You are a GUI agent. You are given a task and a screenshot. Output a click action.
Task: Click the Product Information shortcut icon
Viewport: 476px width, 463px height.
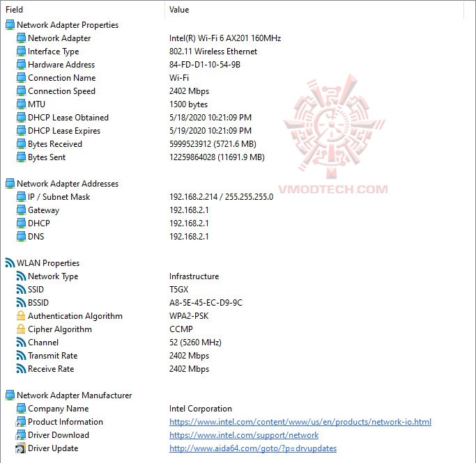(21, 422)
